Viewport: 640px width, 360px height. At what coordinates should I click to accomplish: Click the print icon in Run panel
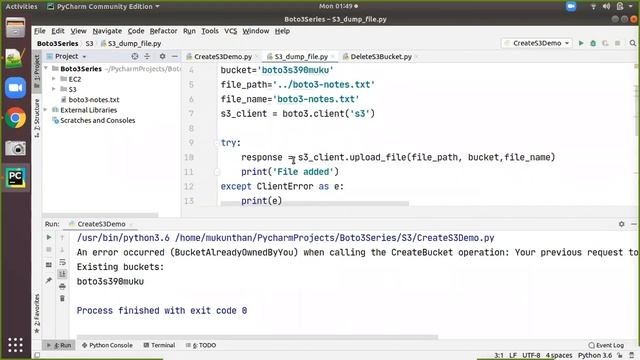62,286
